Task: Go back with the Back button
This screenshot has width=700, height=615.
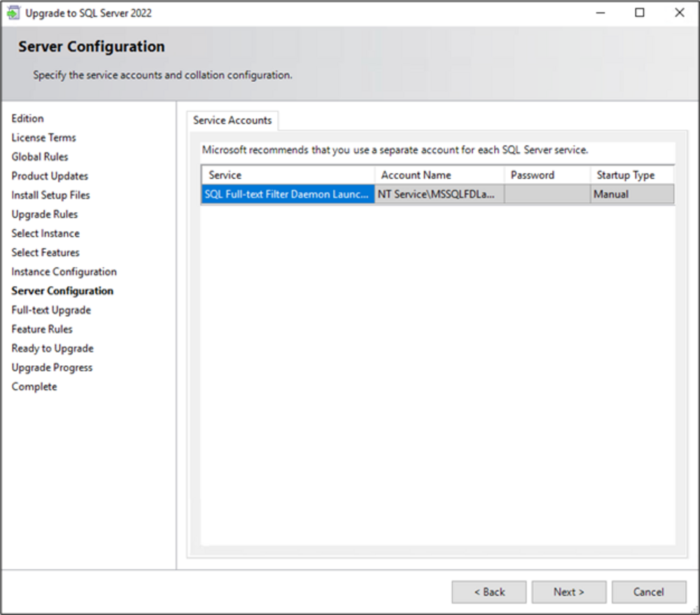Action: (x=489, y=592)
